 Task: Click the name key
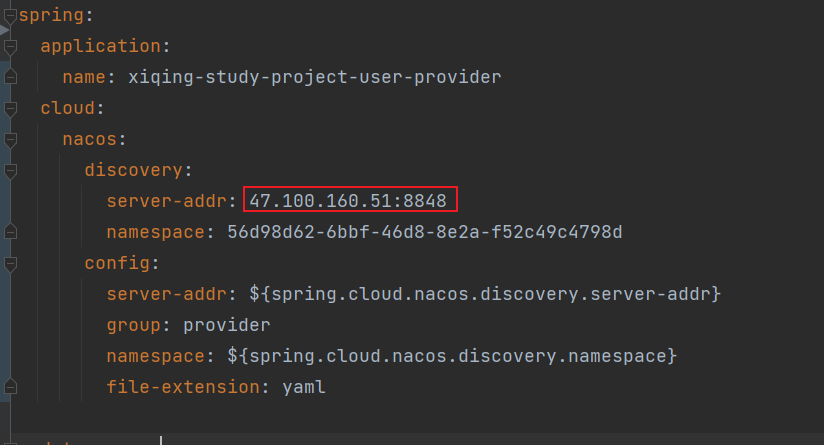(84, 77)
